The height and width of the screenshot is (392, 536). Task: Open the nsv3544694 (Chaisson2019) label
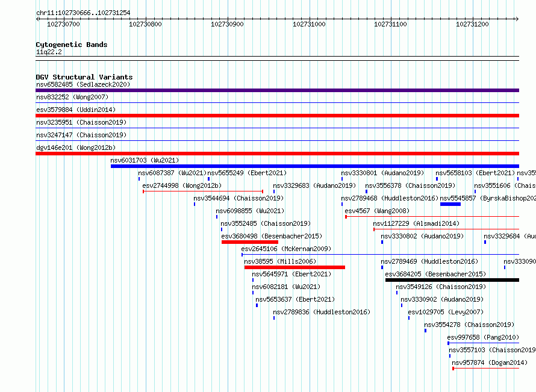coord(238,198)
